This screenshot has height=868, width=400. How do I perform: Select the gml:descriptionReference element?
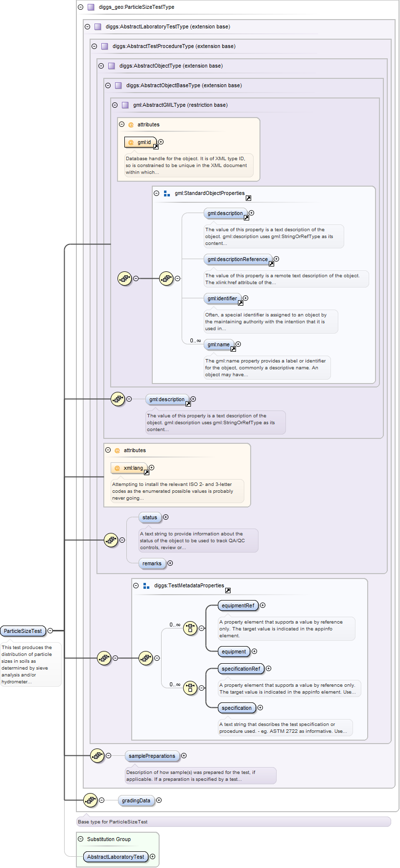tap(237, 259)
